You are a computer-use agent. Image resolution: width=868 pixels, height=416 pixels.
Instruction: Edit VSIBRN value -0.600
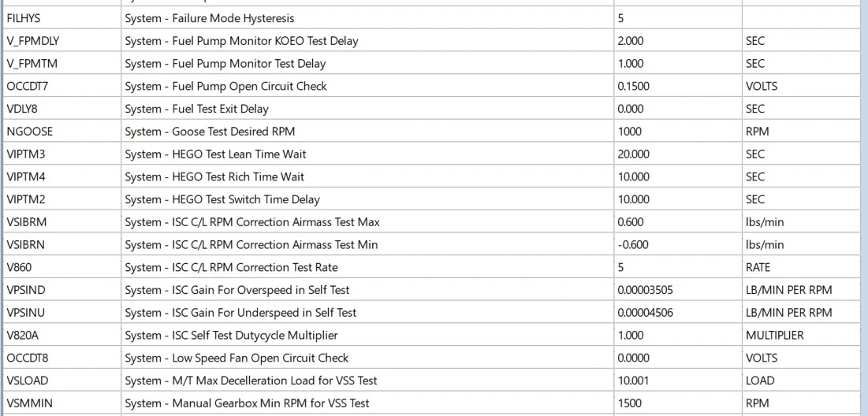677,245
